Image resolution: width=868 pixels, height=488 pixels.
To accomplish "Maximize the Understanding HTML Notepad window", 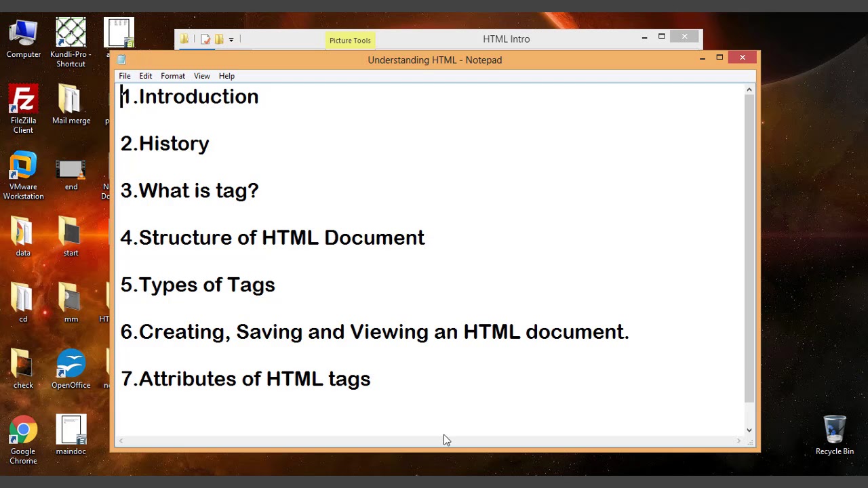I will coord(719,58).
